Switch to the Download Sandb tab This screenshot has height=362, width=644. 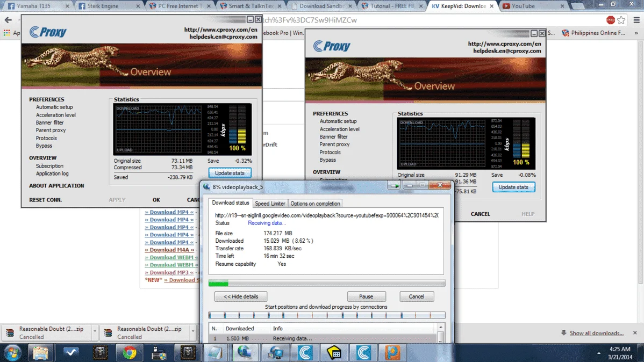320,6
